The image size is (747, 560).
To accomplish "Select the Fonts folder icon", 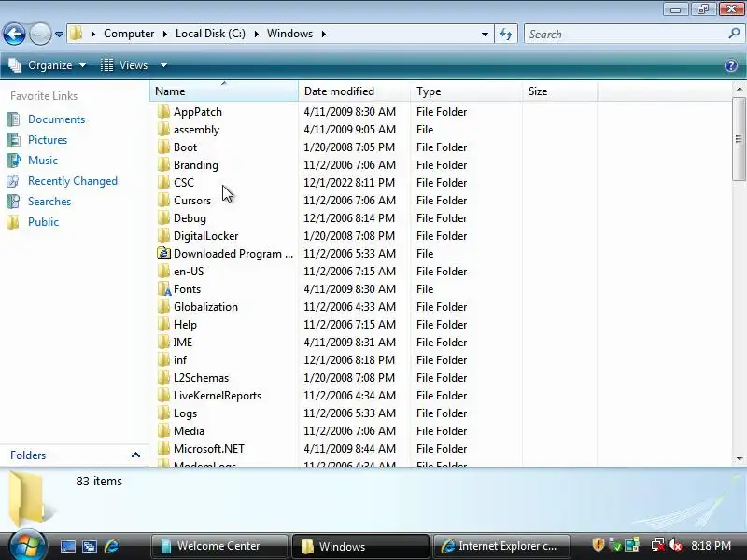I will (163, 289).
